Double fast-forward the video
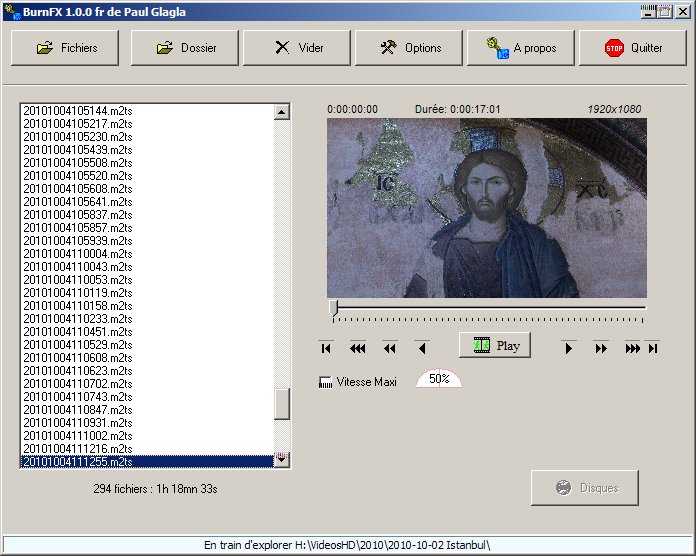Screen dimensions: 696x556 (x=601, y=348)
